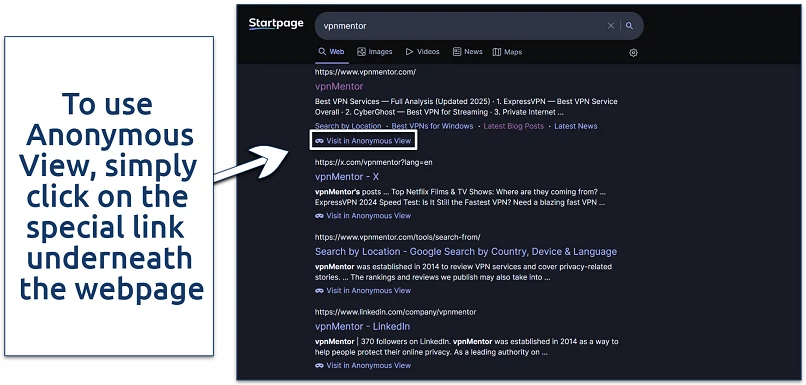806x385 pixels.
Task: Click the 'Best VPN Services — Full Analysis' snippet
Action: click(x=466, y=107)
